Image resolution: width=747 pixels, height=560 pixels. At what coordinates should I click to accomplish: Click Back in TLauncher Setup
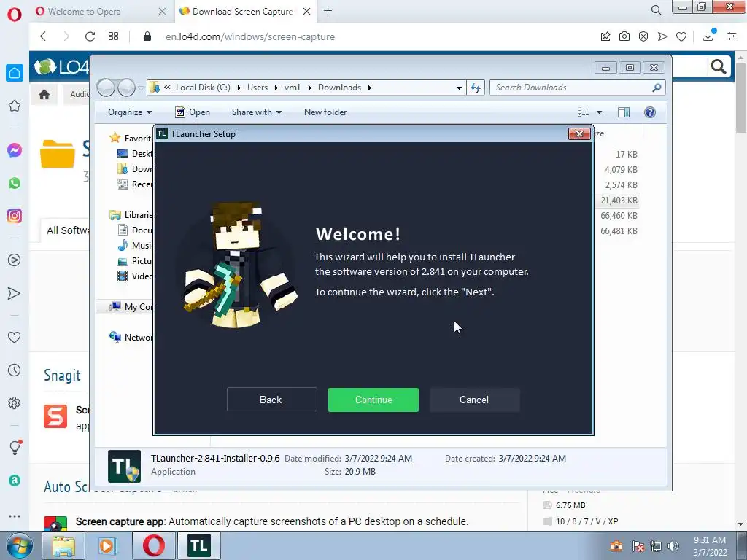271,400
